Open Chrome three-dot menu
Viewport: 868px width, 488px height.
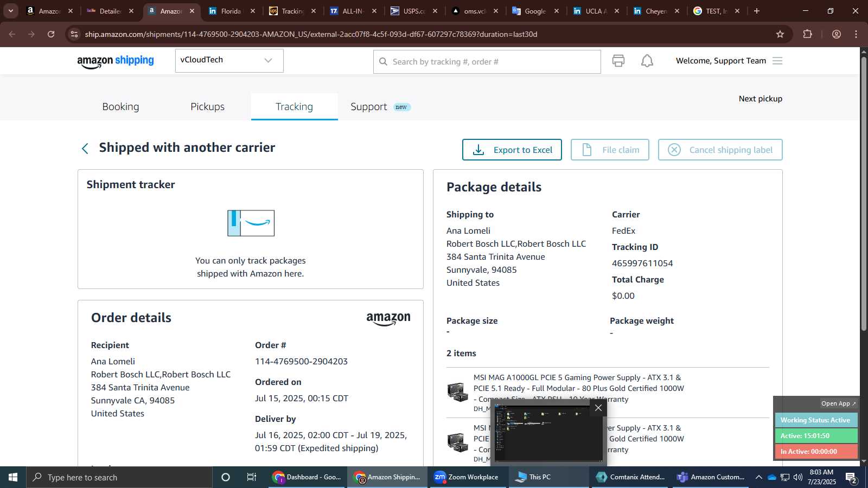click(x=856, y=34)
